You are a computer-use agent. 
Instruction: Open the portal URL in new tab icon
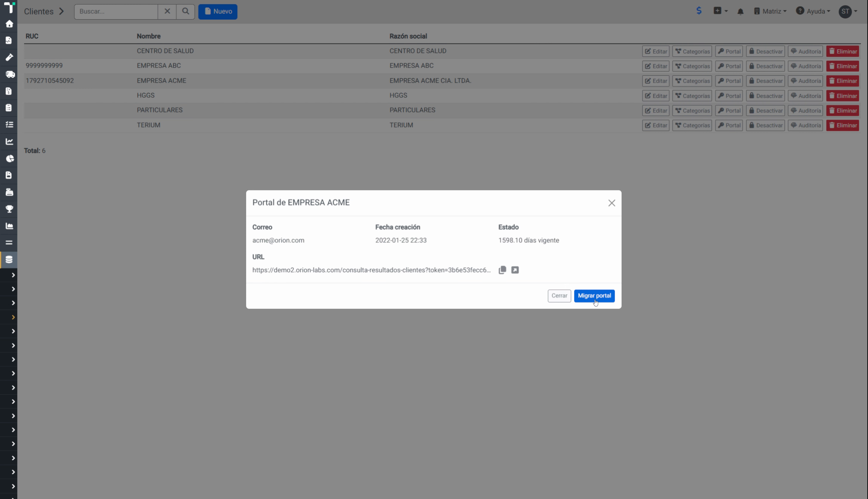(515, 270)
